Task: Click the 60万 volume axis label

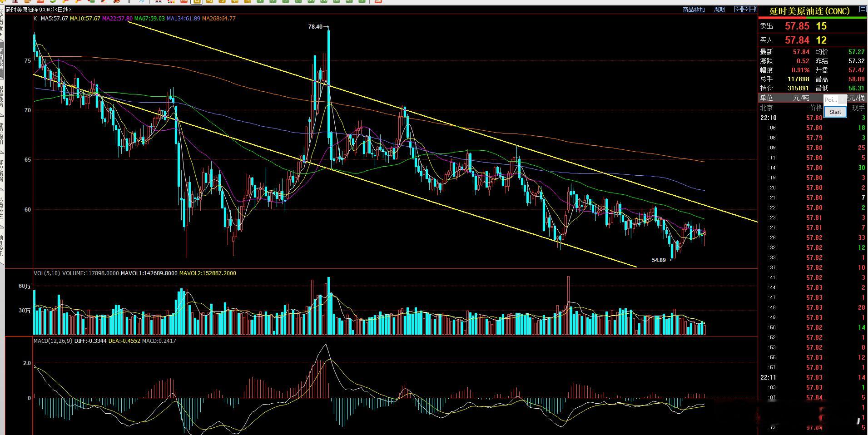Action: (25, 287)
